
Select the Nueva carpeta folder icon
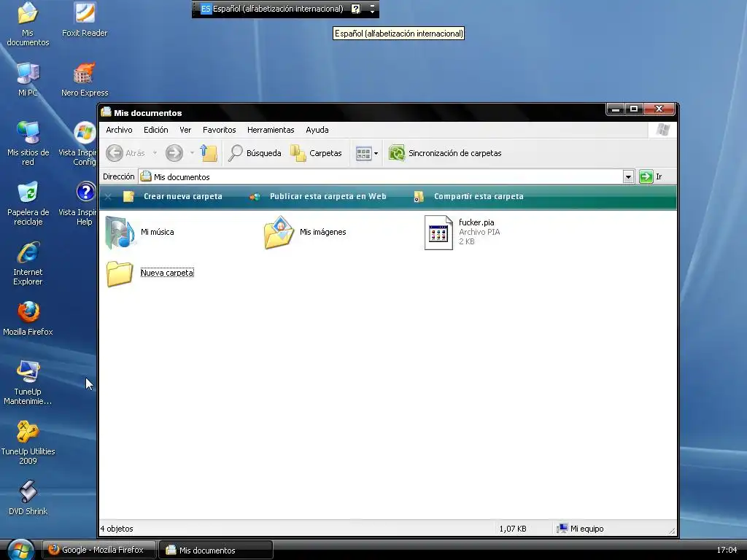click(119, 273)
